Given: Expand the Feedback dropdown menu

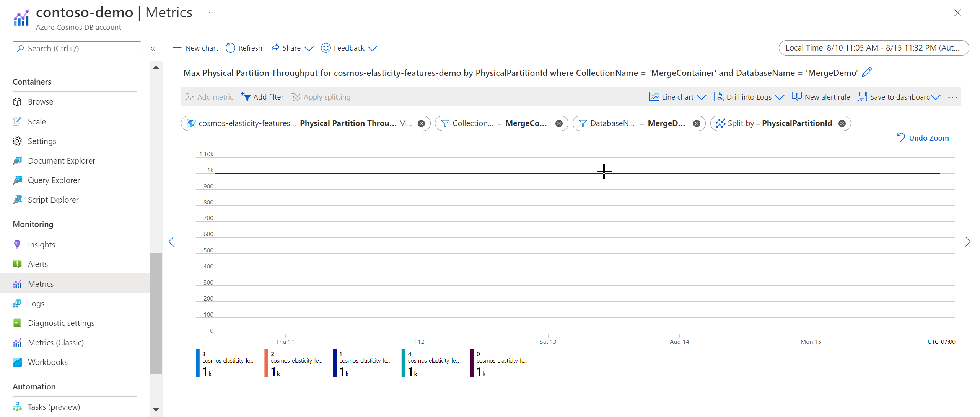Looking at the screenshot, I should 374,47.
